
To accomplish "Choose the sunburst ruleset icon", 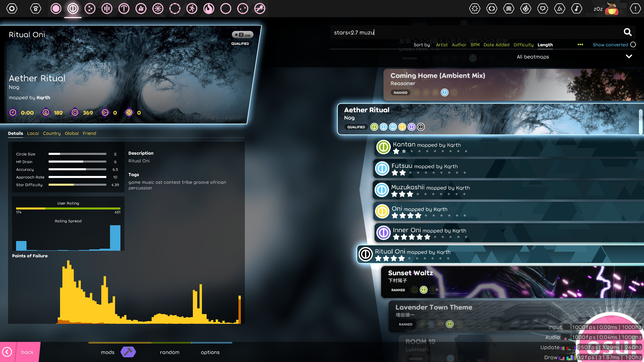I will coord(158,8).
